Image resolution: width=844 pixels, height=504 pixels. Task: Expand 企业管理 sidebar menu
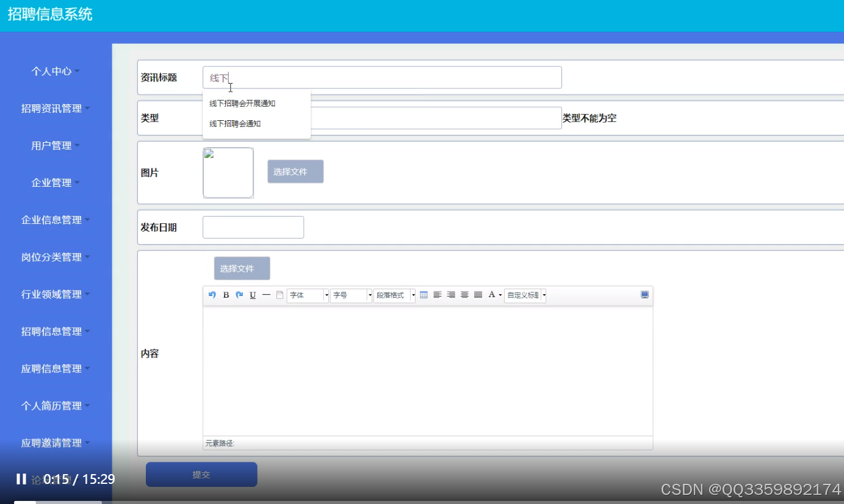tap(56, 183)
